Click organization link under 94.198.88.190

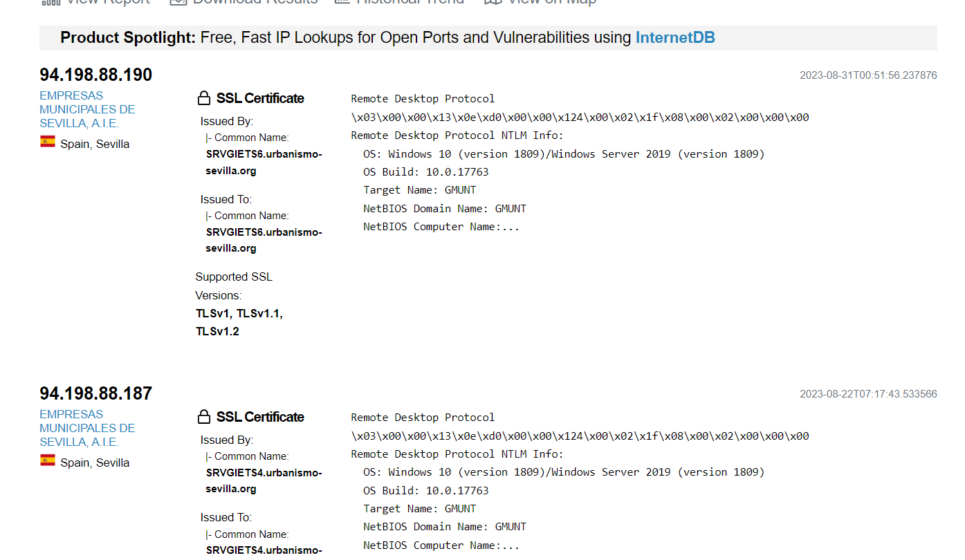click(87, 109)
